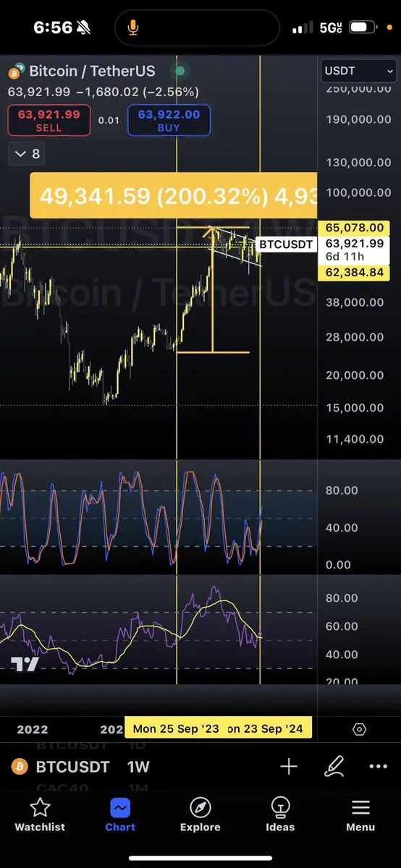Image resolution: width=401 pixels, height=868 pixels.
Task: Tap the red SELL 63,921.99 button
Action: [x=49, y=120]
